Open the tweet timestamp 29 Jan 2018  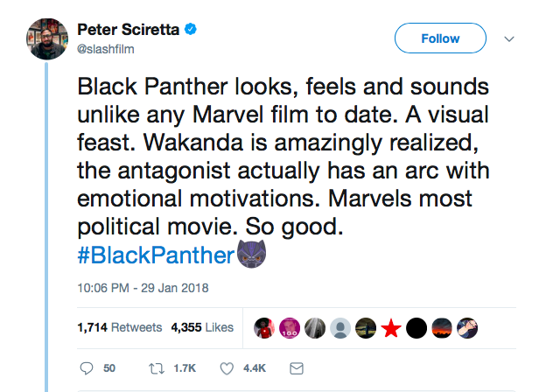pyautogui.click(x=142, y=288)
